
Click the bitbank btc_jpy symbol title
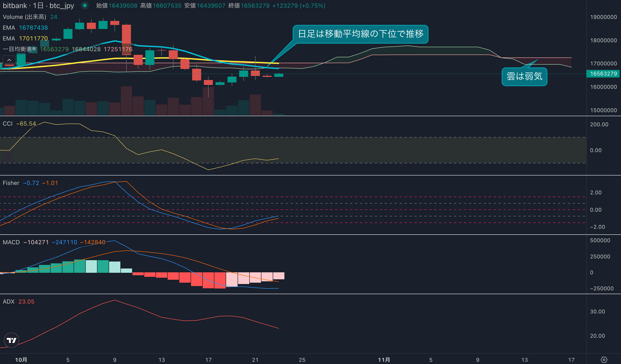38,5
